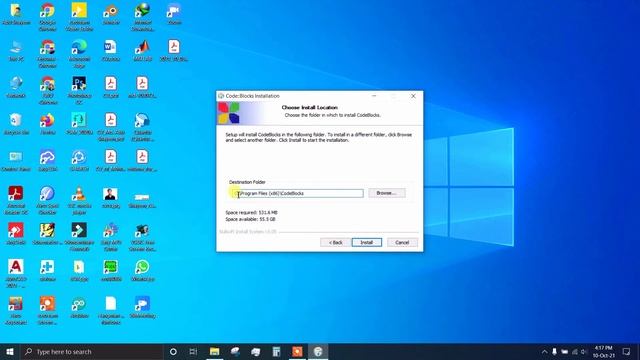Image resolution: width=640 pixels, height=360 pixels.
Task: Click the volume icon in system tray
Action: click(x=584, y=351)
